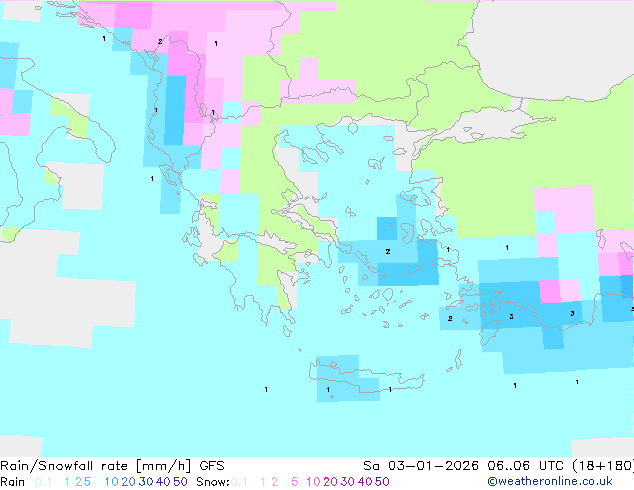Select the Rain legend 0.1 value
Image resolution: width=634 pixels, height=490 pixels.
43,482
